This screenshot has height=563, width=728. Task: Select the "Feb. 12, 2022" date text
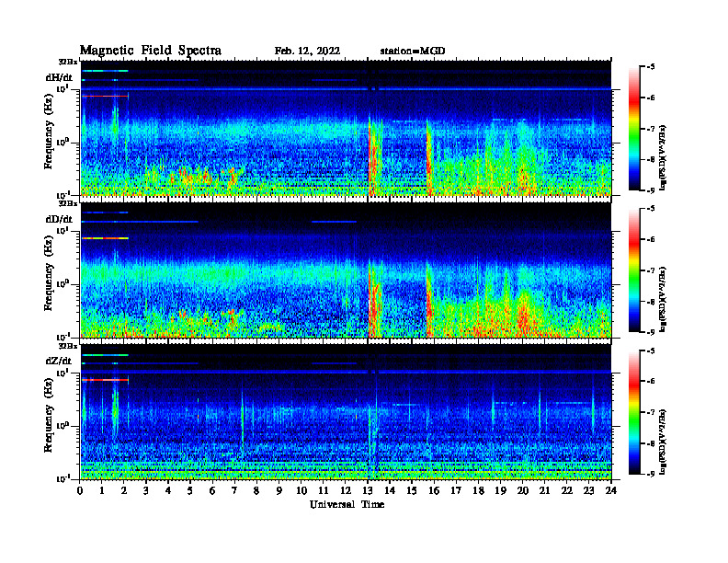tap(307, 52)
